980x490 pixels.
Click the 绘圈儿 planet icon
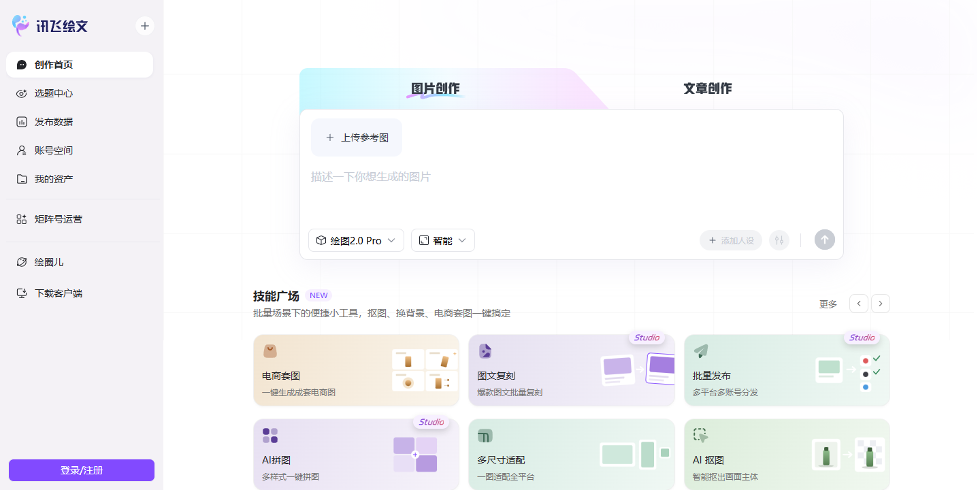pyautogui.click(x=22, y=262)
